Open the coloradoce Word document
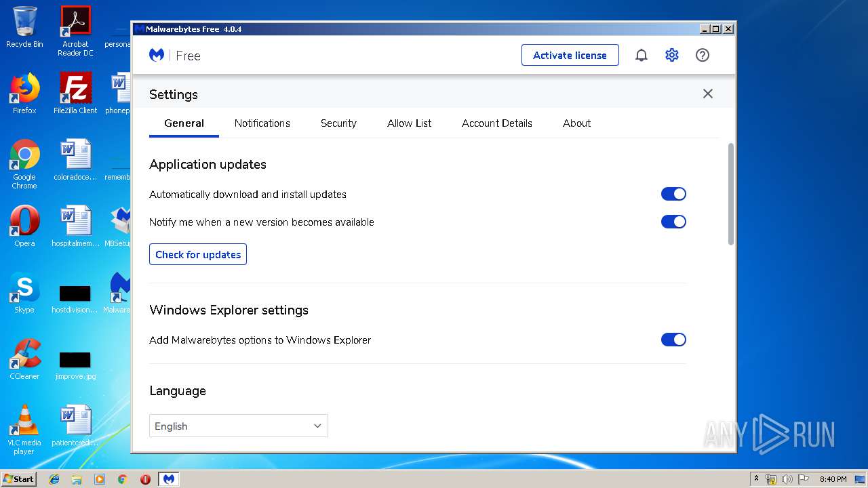The width and height of the screenshot is (868, 488). click(75, 160)
